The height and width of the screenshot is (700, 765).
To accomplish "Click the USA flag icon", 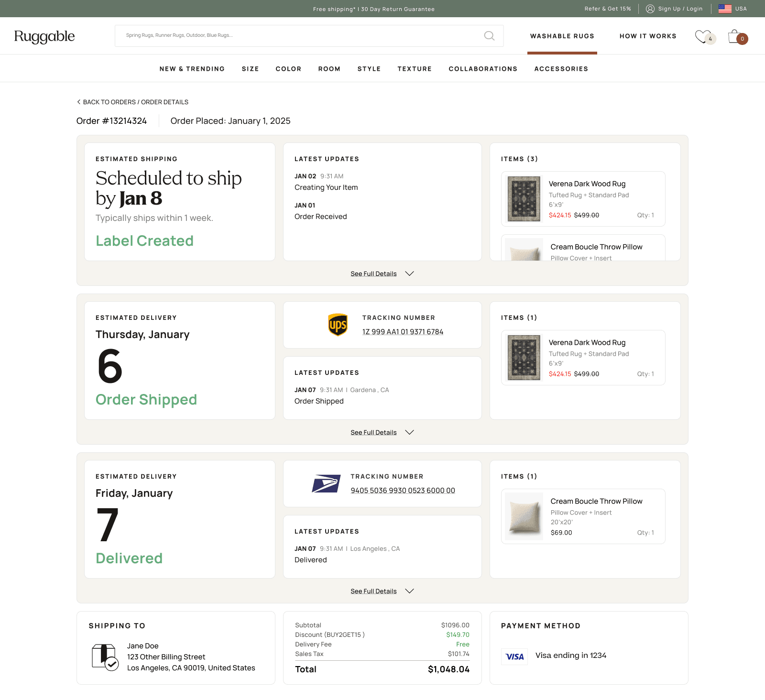I will (x=725, y=9).
